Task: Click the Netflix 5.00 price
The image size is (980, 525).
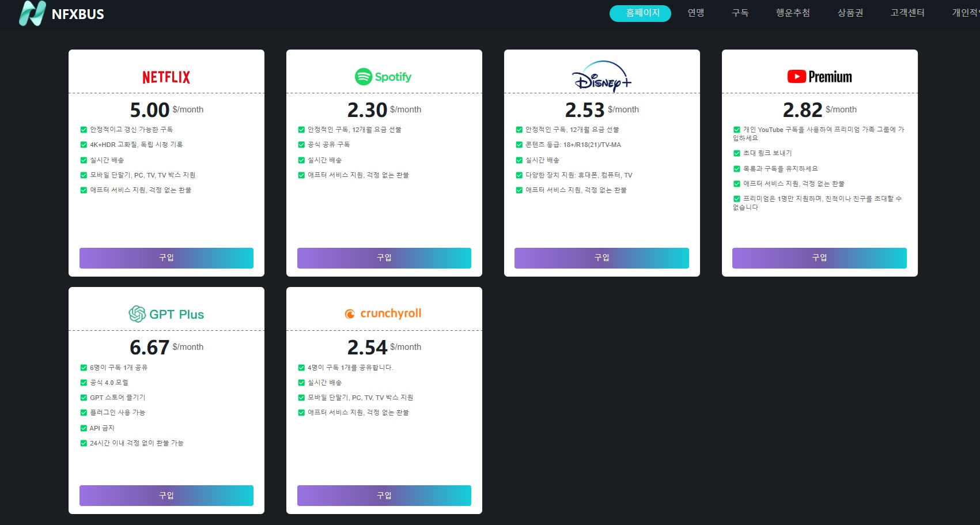Action: (150, 109)
